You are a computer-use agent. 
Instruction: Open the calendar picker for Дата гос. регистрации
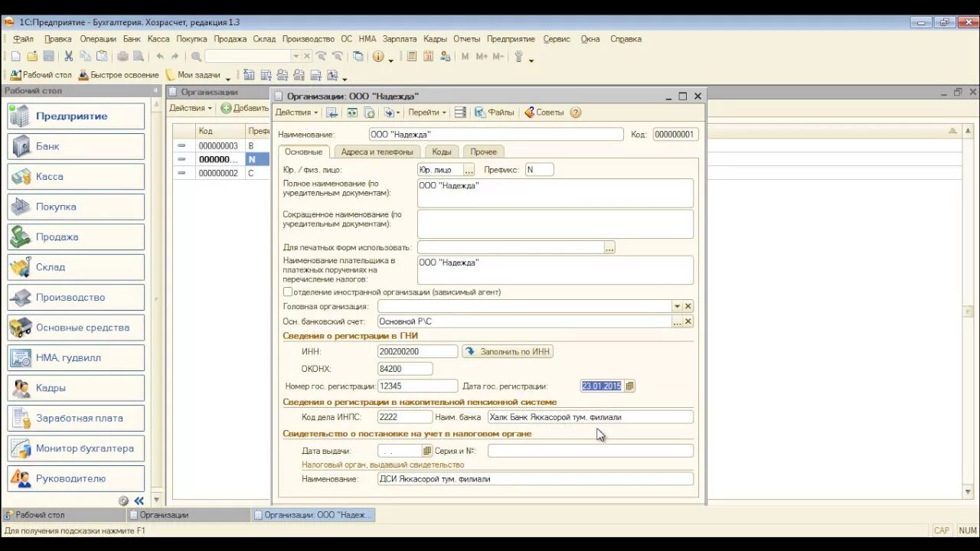(x=629, y=386)
